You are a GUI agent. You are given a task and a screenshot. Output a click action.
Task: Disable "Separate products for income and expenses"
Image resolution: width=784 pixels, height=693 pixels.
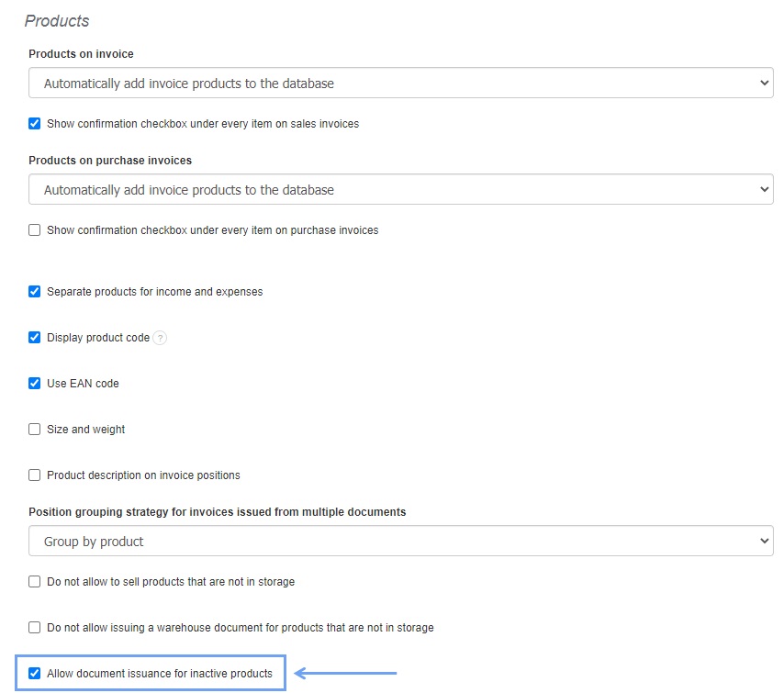click(34, 291)
